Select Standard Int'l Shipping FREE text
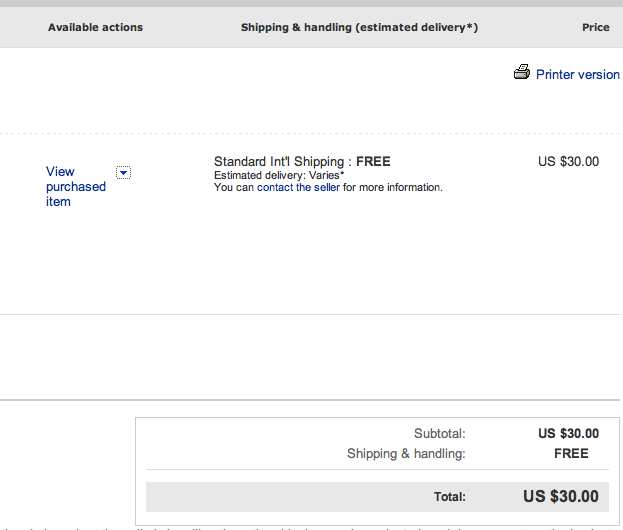The width and height of the screenshot is (623, 530). pyautogui.click(x=302, y=161)
